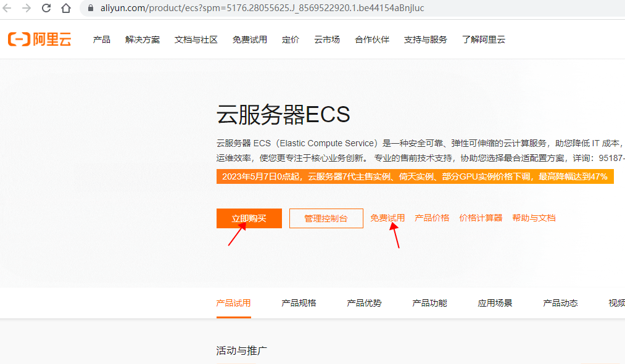Open 免费试用 in the top navigation
The image size is (625, 364).
(x=250, y=39)
